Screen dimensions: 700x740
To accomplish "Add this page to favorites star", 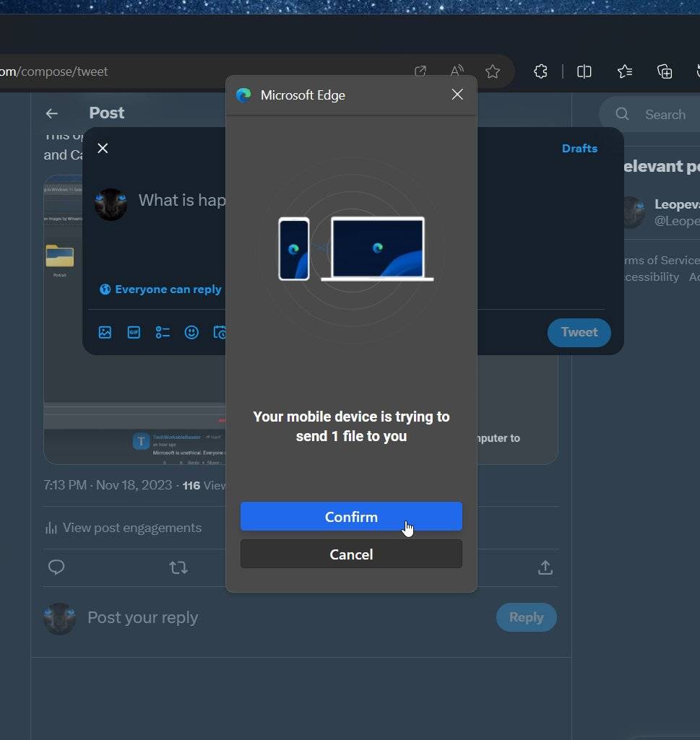I will click(492, 71).
